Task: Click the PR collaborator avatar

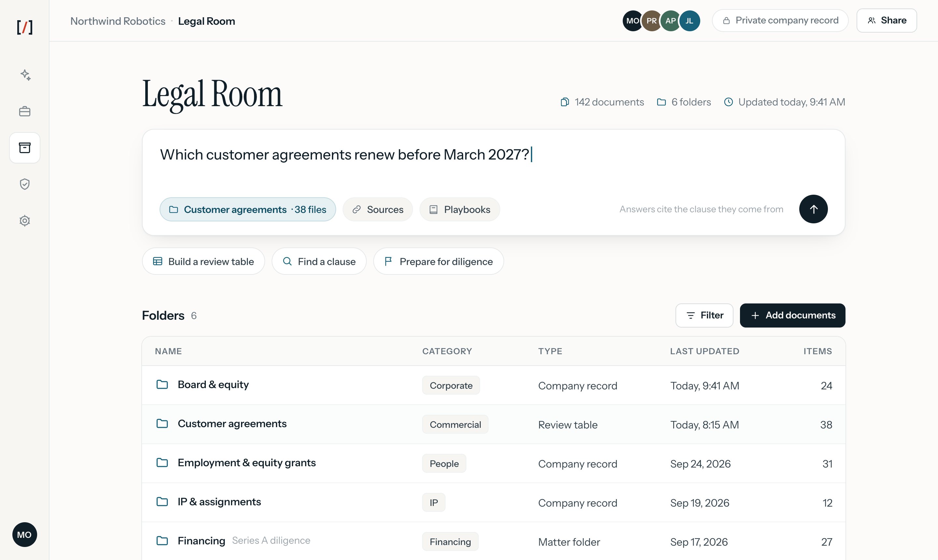Action: (652, 21)
